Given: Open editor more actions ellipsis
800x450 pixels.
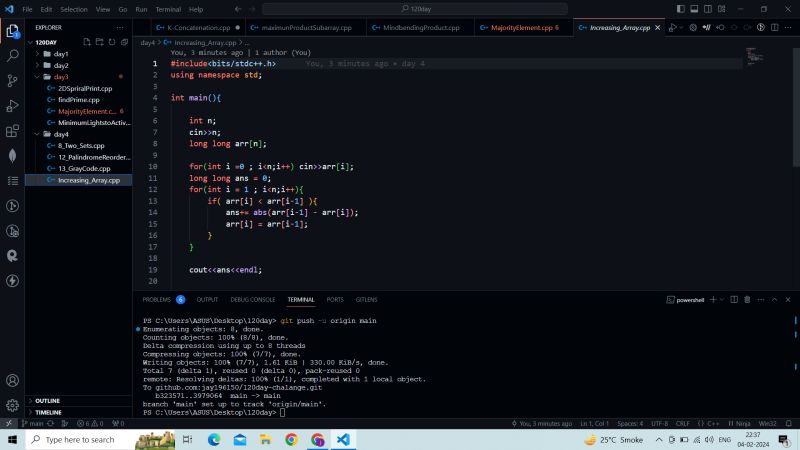Looking at the screenshot, I should 788,28.
